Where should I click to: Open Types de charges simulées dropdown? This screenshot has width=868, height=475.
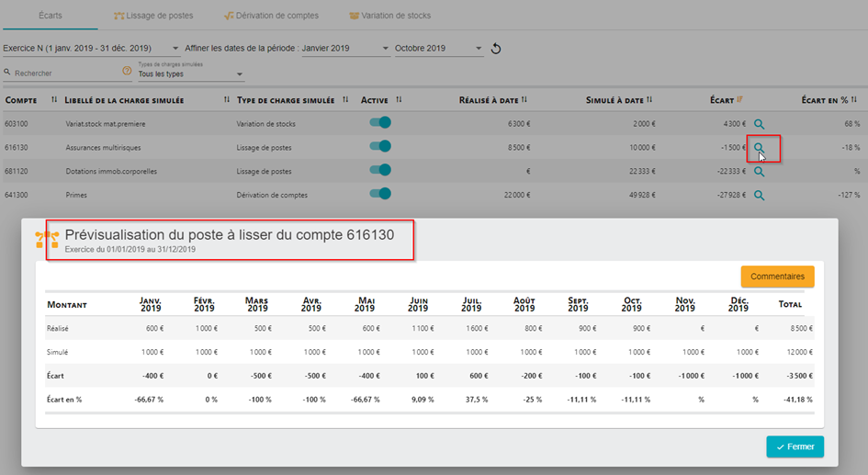240,74
